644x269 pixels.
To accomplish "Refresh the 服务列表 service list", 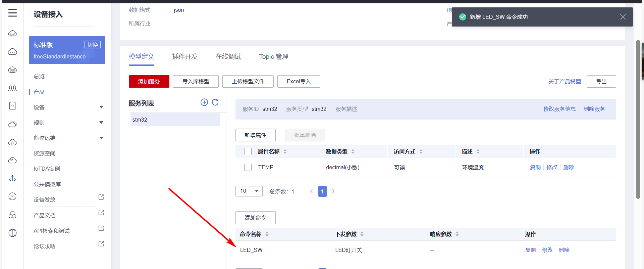I will pos(215,102).
